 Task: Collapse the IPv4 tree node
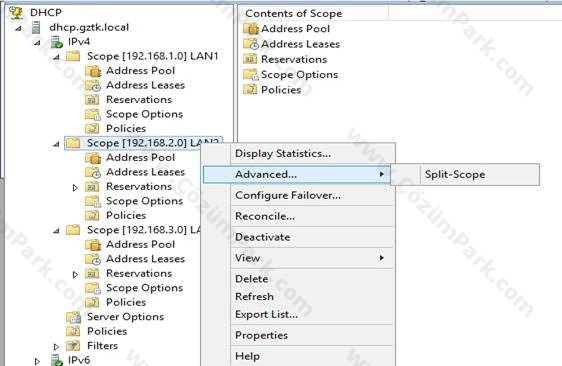click(37, 43)
